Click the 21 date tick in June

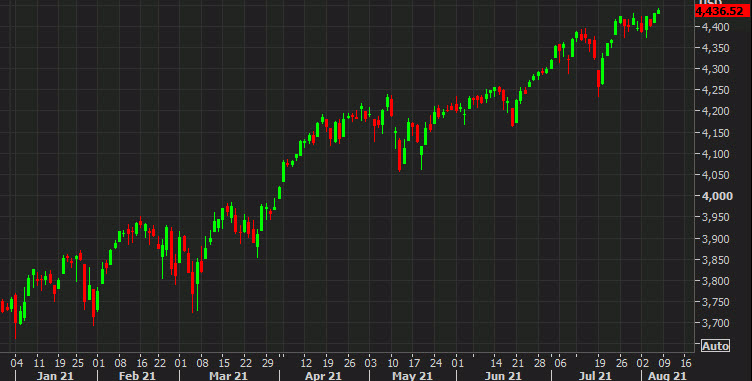click(x=517, y=362)
